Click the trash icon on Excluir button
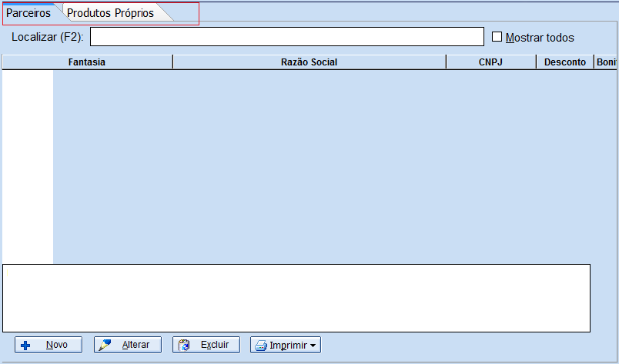 (x=184, y=346)
